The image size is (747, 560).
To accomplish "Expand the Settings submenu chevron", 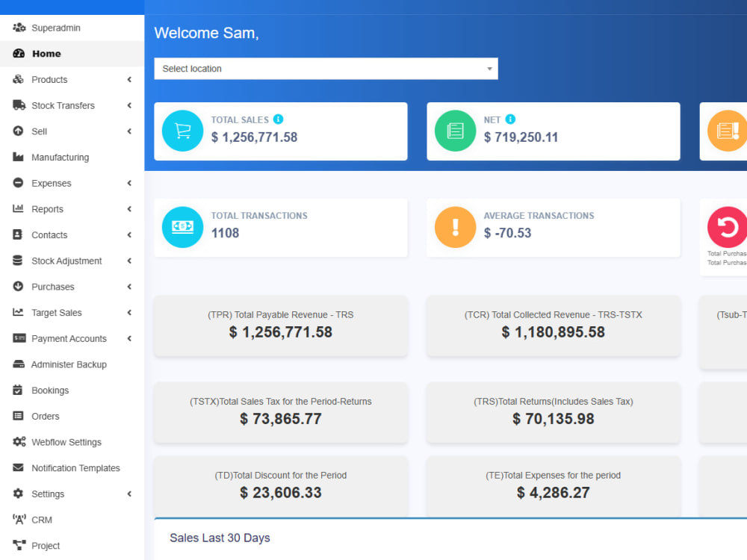I will click(x=129, y=493).
